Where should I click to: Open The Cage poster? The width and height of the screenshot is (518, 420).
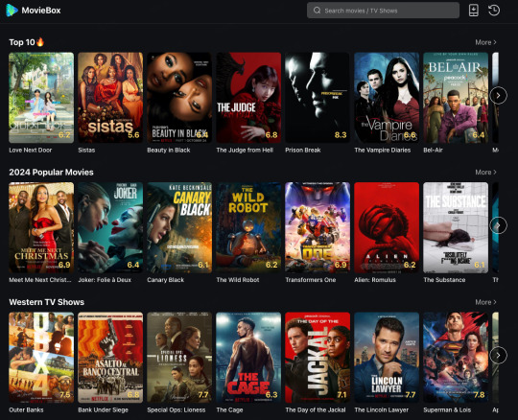(248, 358)
